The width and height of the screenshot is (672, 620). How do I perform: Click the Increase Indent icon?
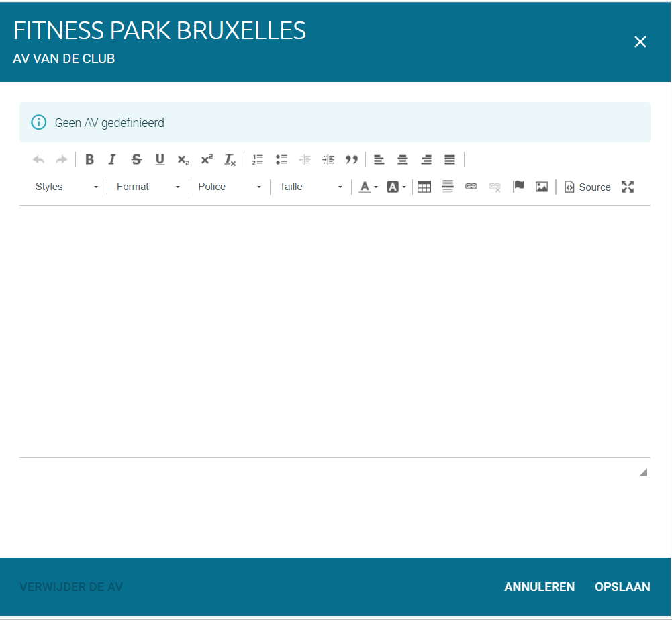[x=328, y=159]
